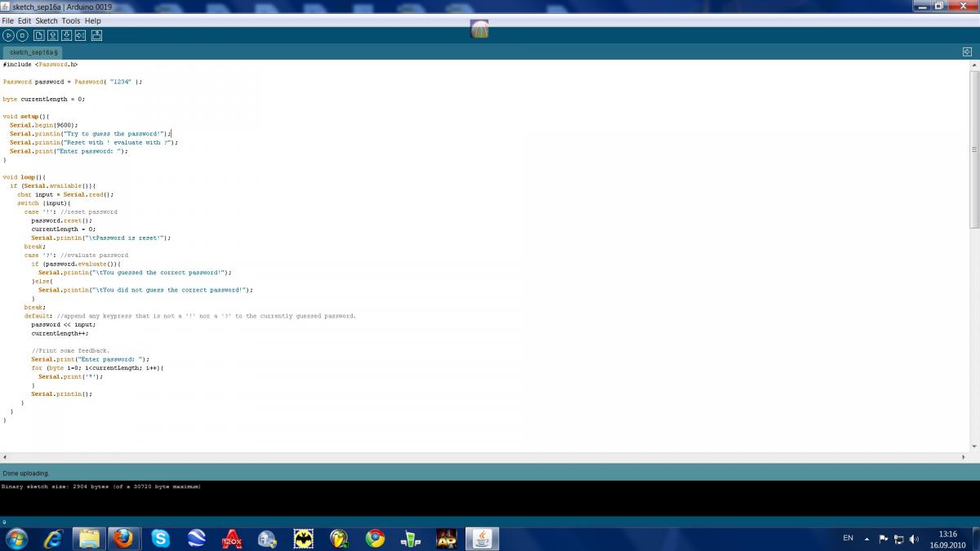Select the sketch_sep16a tab
The image size is (980, 551).
pos(33,51)
